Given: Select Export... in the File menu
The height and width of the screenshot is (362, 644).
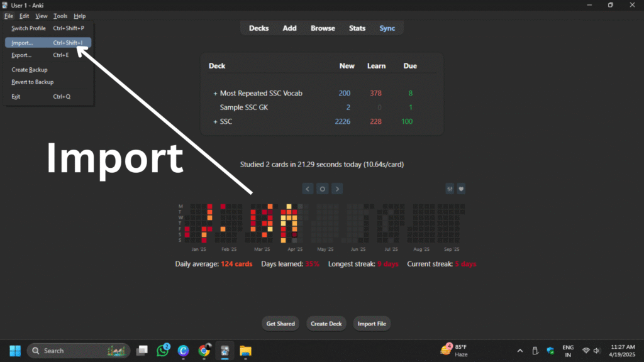Looking at the screenshot, I should [48, 55].
